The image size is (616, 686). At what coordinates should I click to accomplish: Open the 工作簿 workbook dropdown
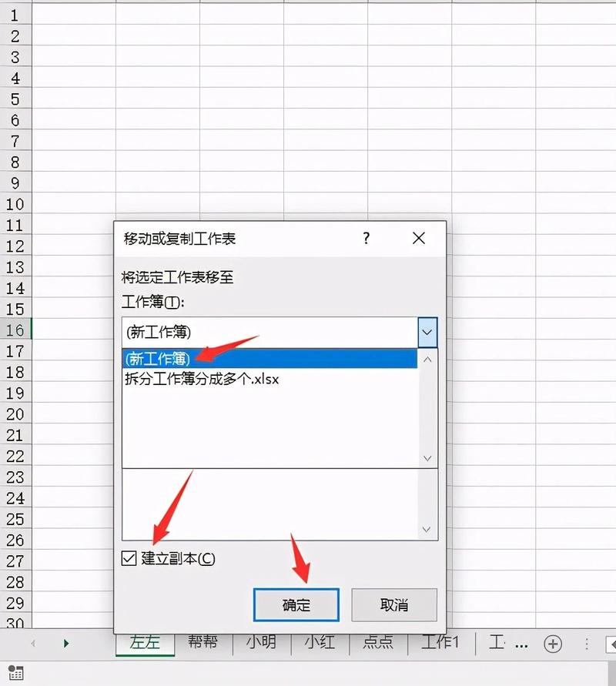427,332
